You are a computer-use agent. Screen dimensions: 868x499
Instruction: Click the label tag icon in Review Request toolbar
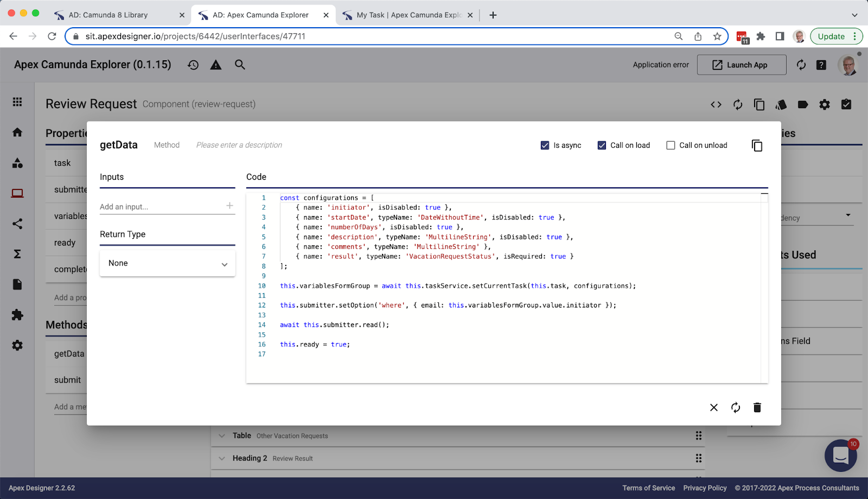click(803, 105)
